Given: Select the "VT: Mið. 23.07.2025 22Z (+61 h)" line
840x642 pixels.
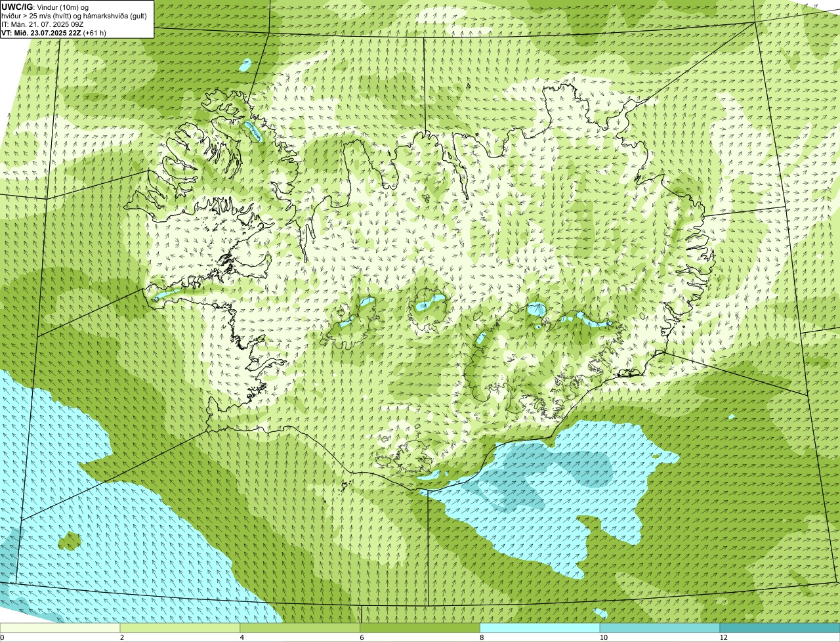Looking at the screenshot, I should point(54,33).
